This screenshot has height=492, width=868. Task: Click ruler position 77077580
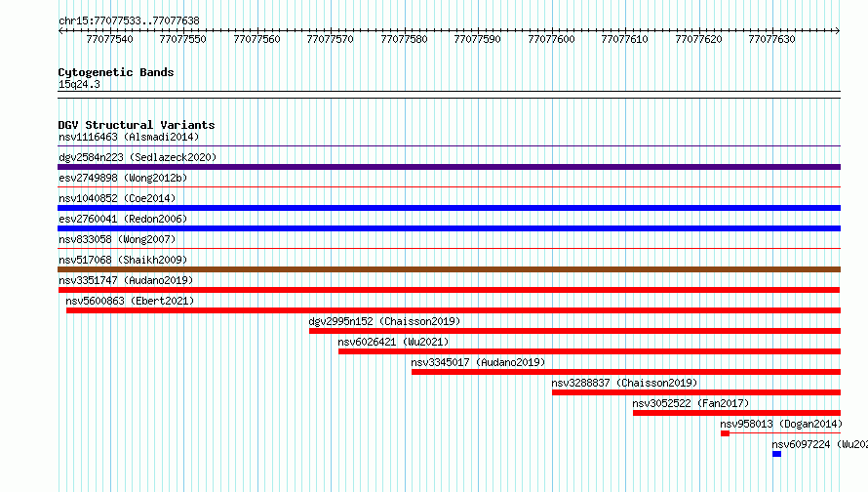pos(404,39)
